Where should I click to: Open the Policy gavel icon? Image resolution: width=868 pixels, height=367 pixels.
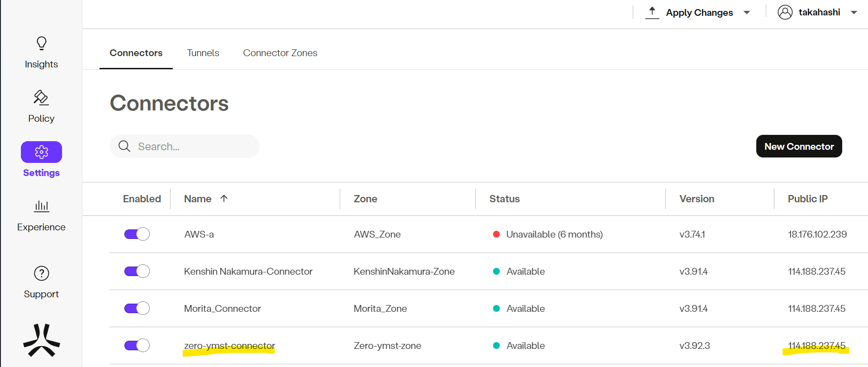coord(41,97)
